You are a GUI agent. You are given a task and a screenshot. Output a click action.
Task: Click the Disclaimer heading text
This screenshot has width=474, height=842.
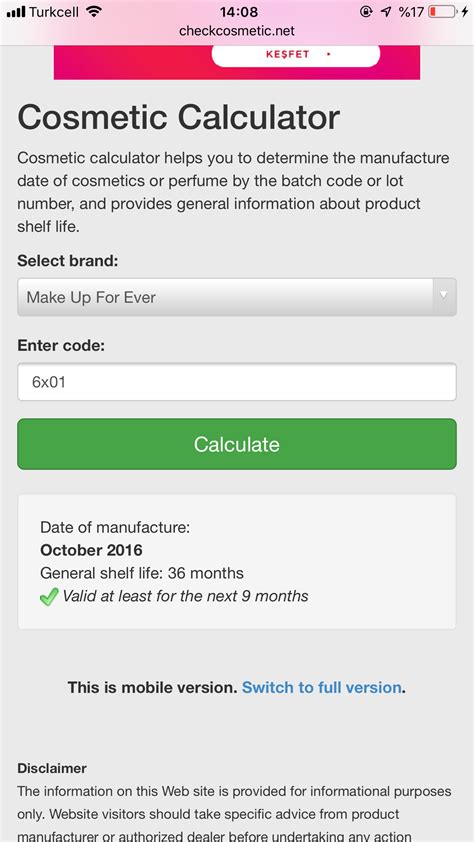point(52,768)
